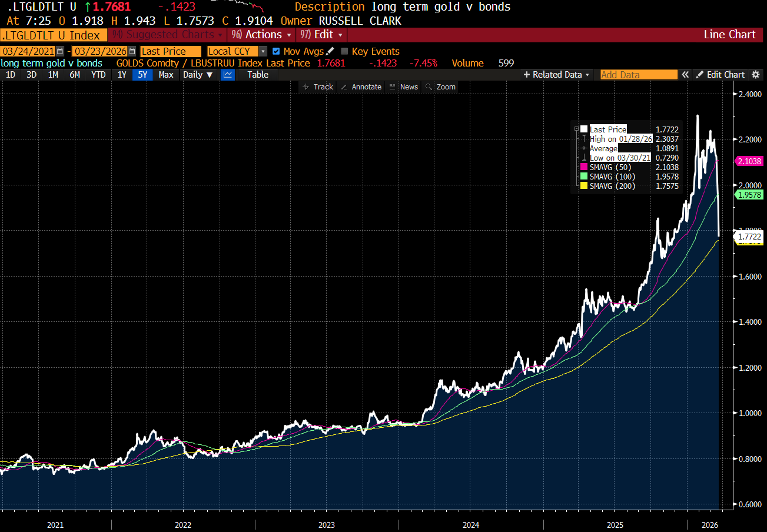Select the 1M time range
The height and width of the screenshot is (532, 767).
coord(53,75)
